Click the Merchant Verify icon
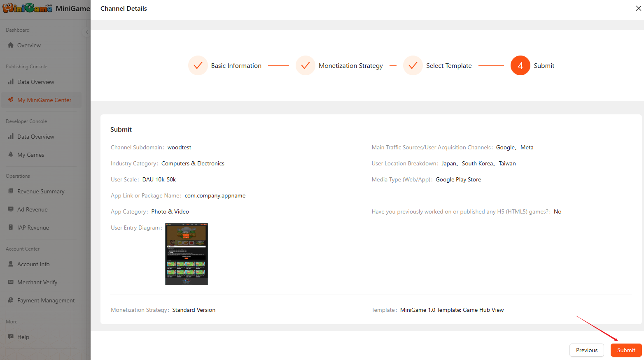 (x=11, y=282)
